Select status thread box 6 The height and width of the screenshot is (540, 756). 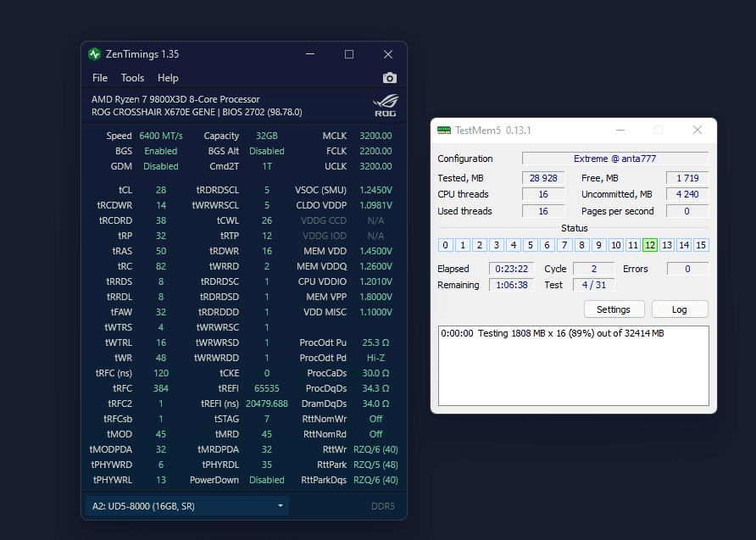click(548, 245)
